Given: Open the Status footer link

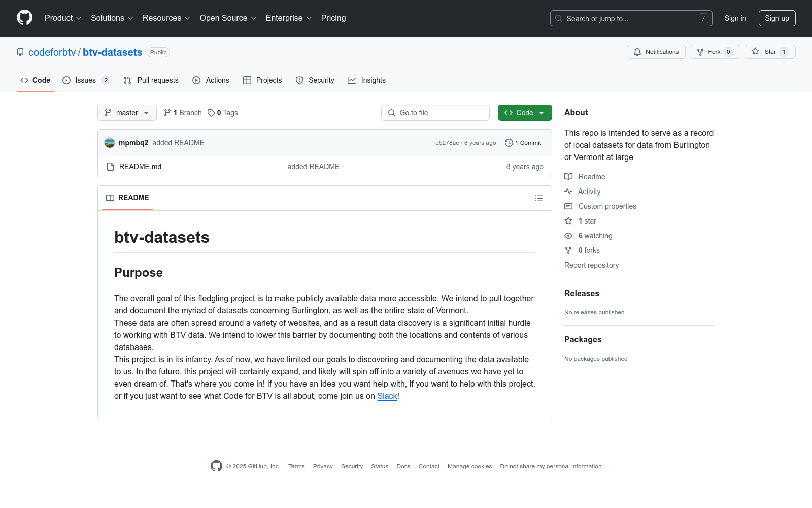Looking at the screenshot, I should click(380, 466).
